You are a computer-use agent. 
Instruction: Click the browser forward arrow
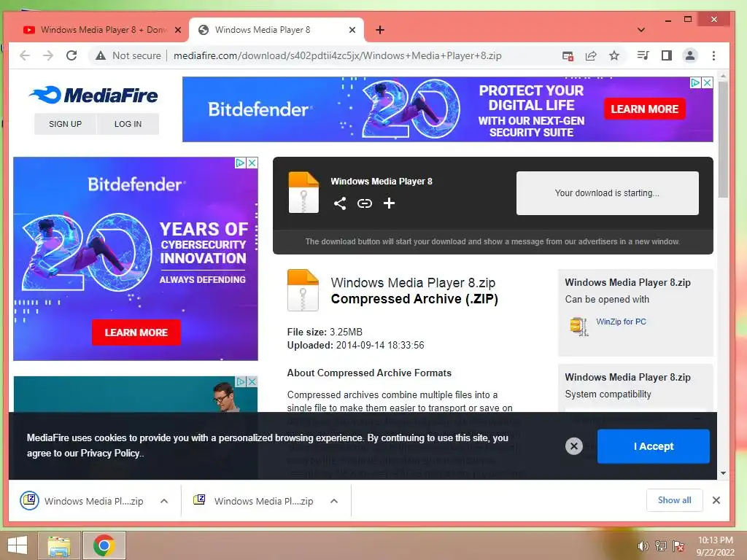coord(48,55)
